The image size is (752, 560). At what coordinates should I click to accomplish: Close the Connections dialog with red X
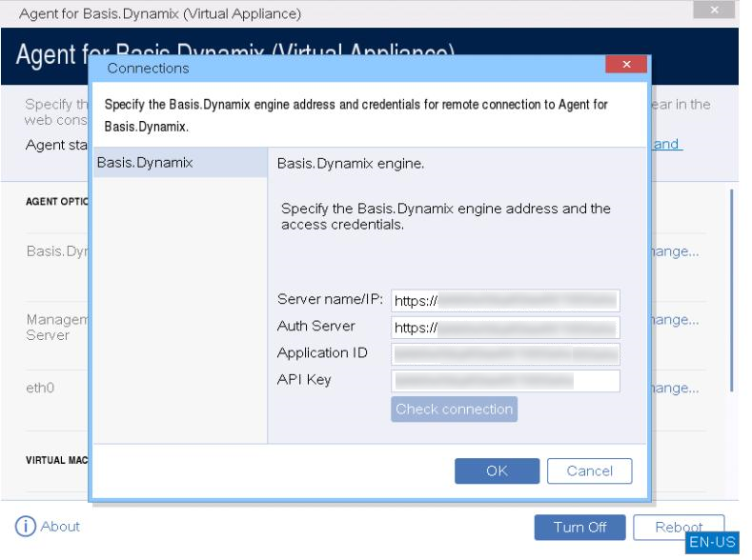[x=626, y=64]
